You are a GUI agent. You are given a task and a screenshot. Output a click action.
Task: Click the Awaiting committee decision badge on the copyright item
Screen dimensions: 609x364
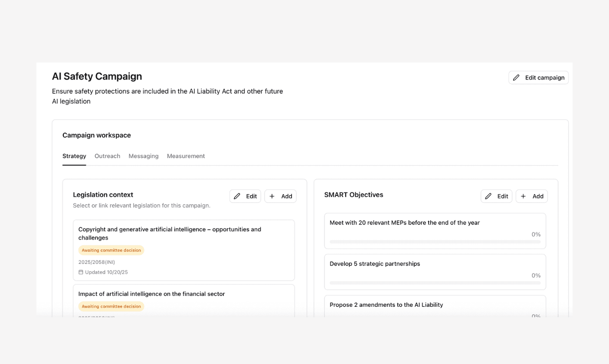[x=111, y=250]
